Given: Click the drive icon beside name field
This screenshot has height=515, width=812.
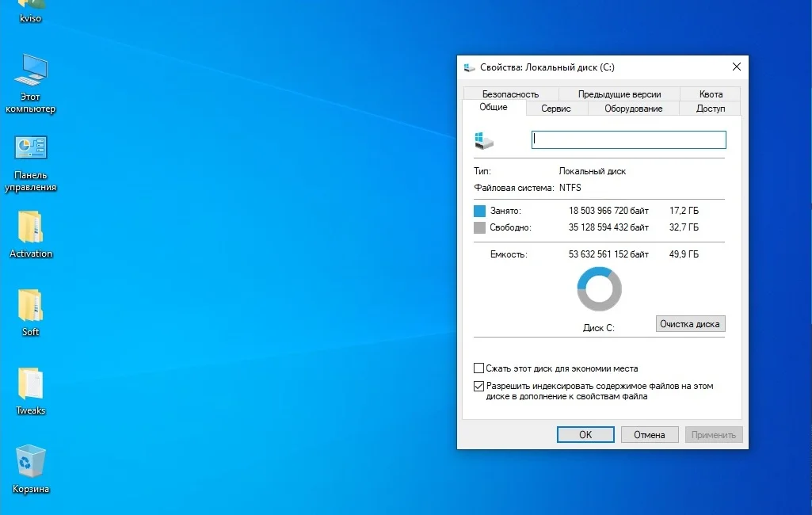Looking at the screenshot, I should click(x=484, y=140).
